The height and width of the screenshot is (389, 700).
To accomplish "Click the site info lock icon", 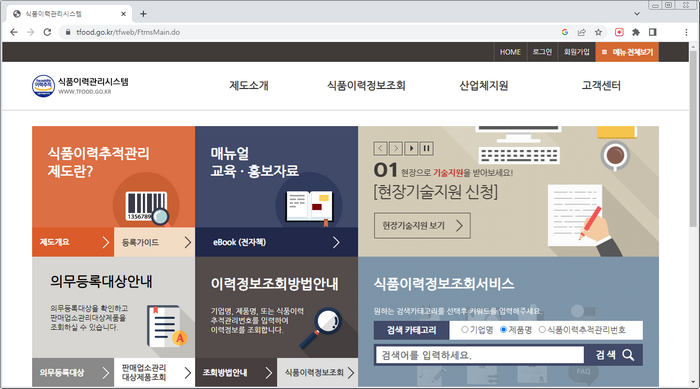I will tap(68, 32).
